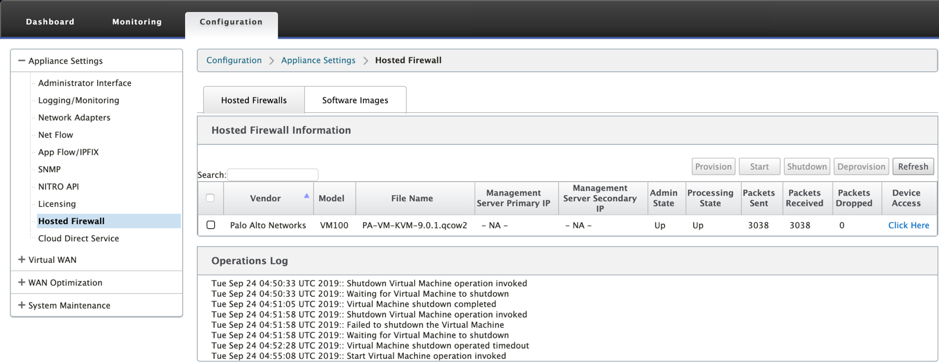Switch to the Software Images tab
The height and width of the screenshot is (362, 939).
coord(355,100)
